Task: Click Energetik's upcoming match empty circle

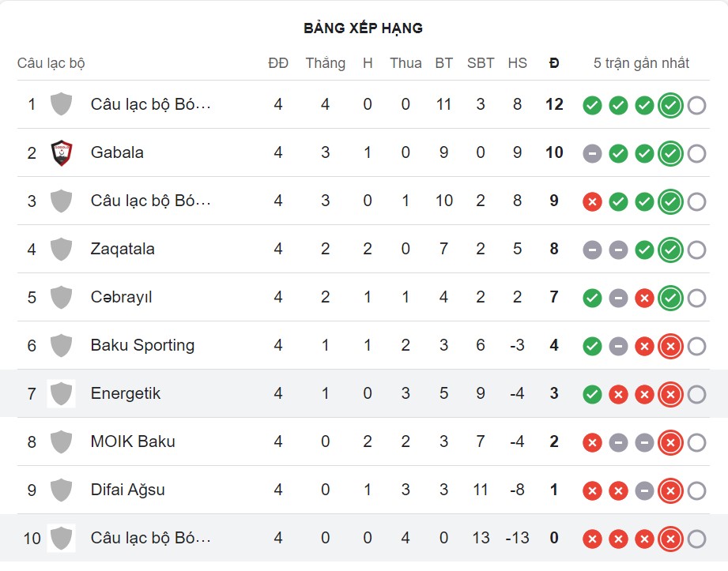Action: 696,394
